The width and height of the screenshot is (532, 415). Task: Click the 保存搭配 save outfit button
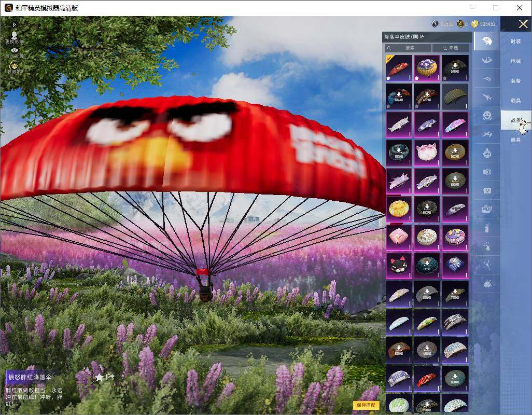366,405
